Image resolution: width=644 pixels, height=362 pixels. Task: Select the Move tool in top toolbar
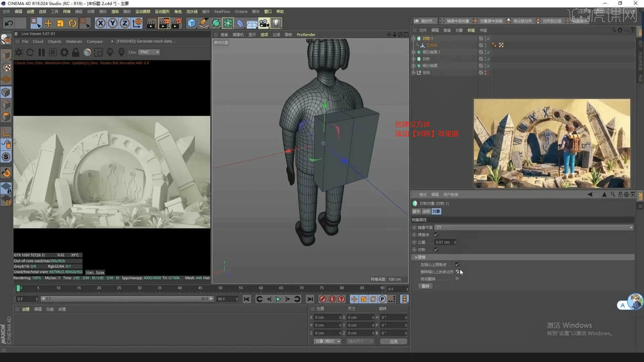point(48,23)
